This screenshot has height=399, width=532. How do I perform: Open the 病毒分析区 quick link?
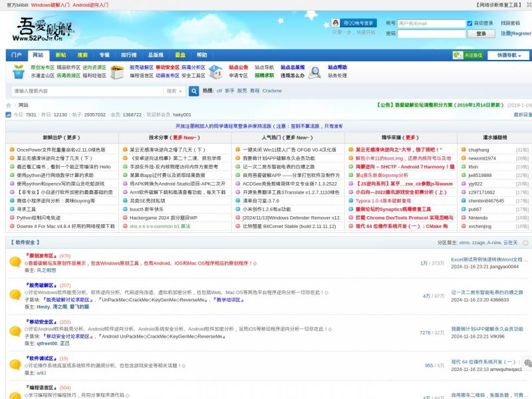(194, 67)
